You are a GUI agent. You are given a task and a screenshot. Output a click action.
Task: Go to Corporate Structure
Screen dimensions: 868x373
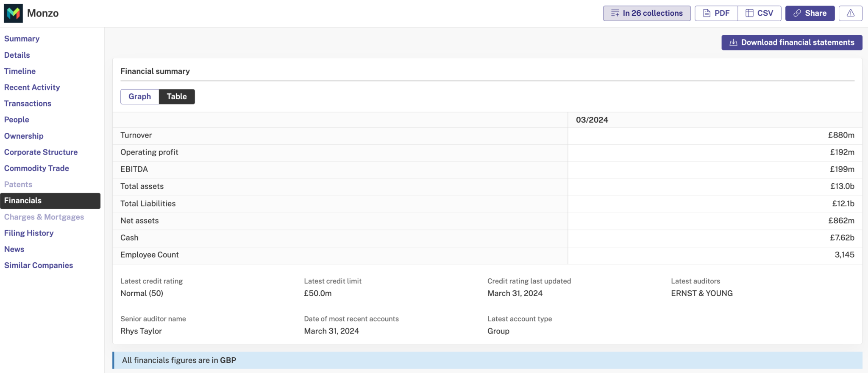point(41,152)
